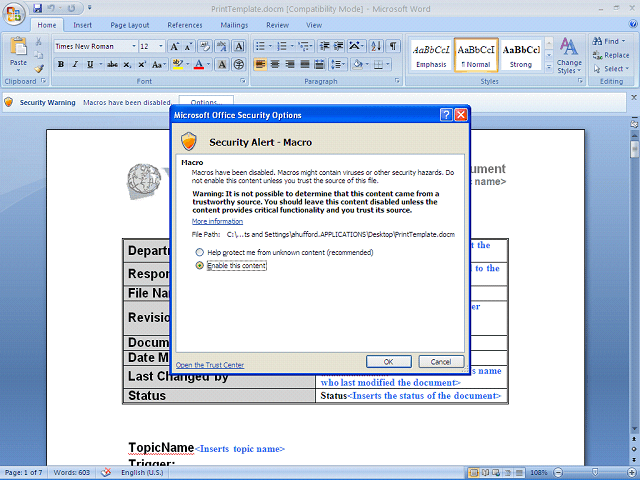640x480 pixels.
Task: Apply Superscript formatting
Action: pos(142,64)
